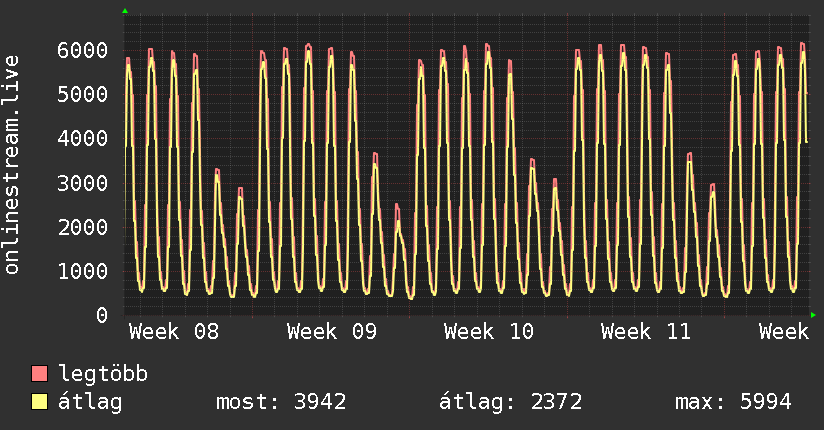
Task: Click the 1000 y-axis tick label
Action: [x=83, y=272]
